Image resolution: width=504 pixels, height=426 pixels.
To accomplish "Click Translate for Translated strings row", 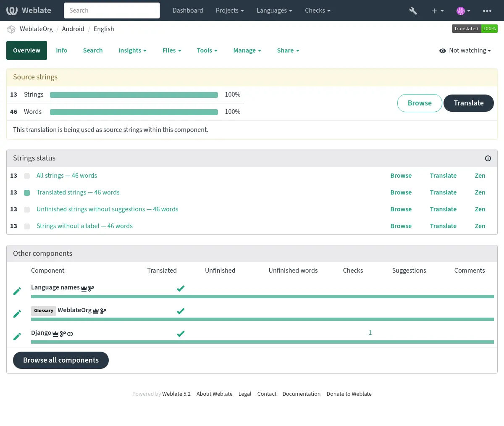I will [443, 192].
